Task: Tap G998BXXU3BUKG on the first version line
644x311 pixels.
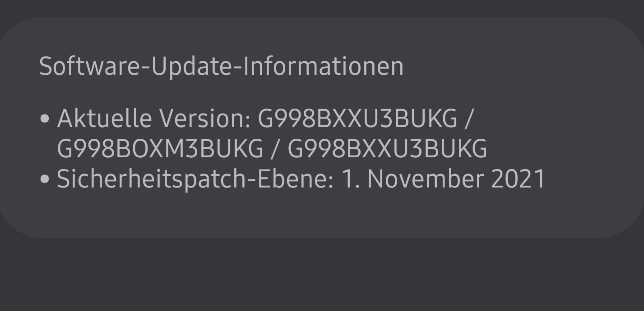Action: coord(357,119)
